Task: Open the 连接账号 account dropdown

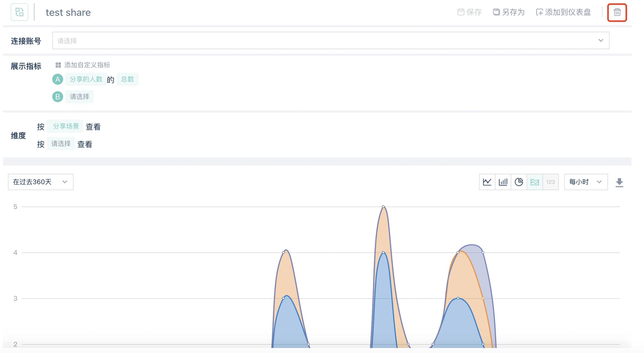Action: pyautogui.click(x=331, y=41)
